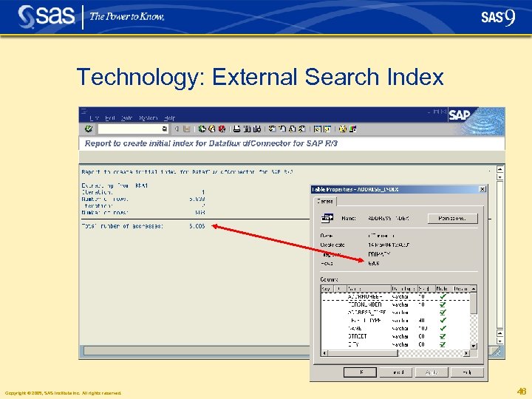Click the Nulls column header
The image size is (532, 399).
(444, 289)
